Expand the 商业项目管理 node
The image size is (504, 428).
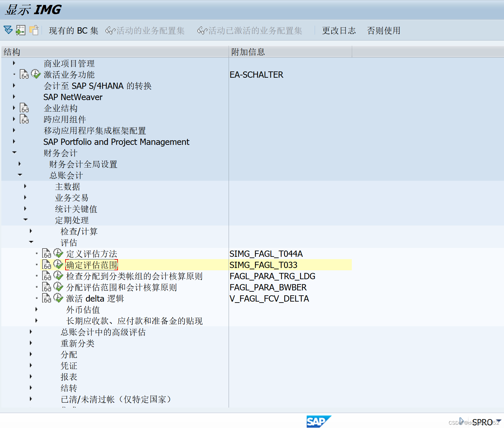click(x=14, y=63)
